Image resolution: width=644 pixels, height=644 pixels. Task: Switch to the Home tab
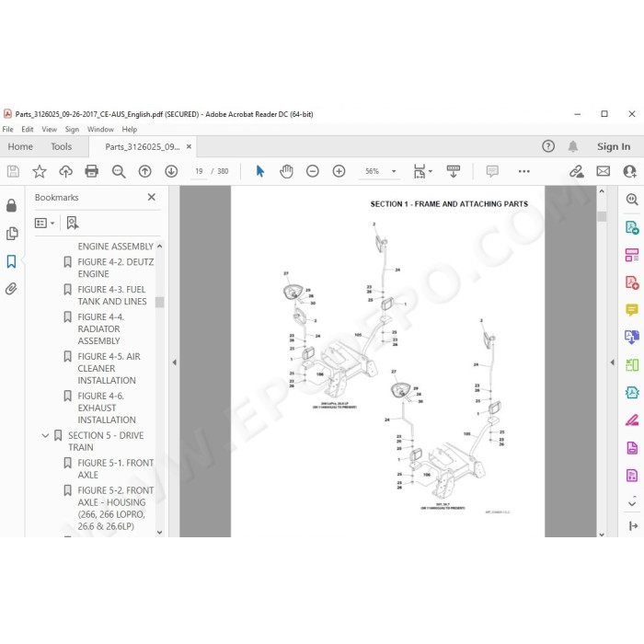click(20, 146)
